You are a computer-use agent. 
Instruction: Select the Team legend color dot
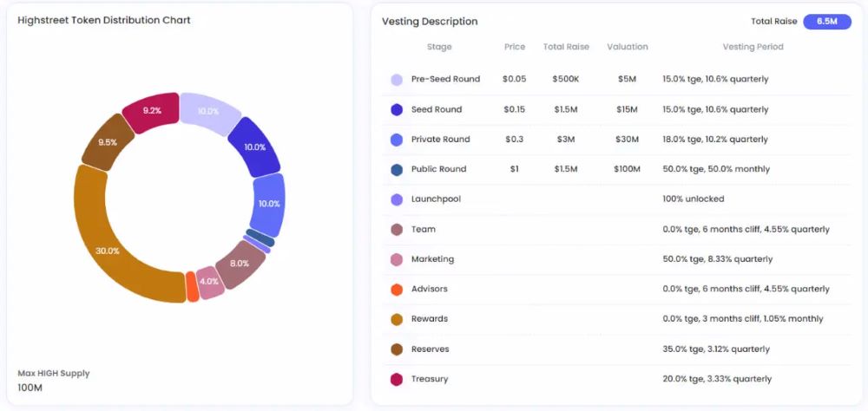click(x=397, y=230)
